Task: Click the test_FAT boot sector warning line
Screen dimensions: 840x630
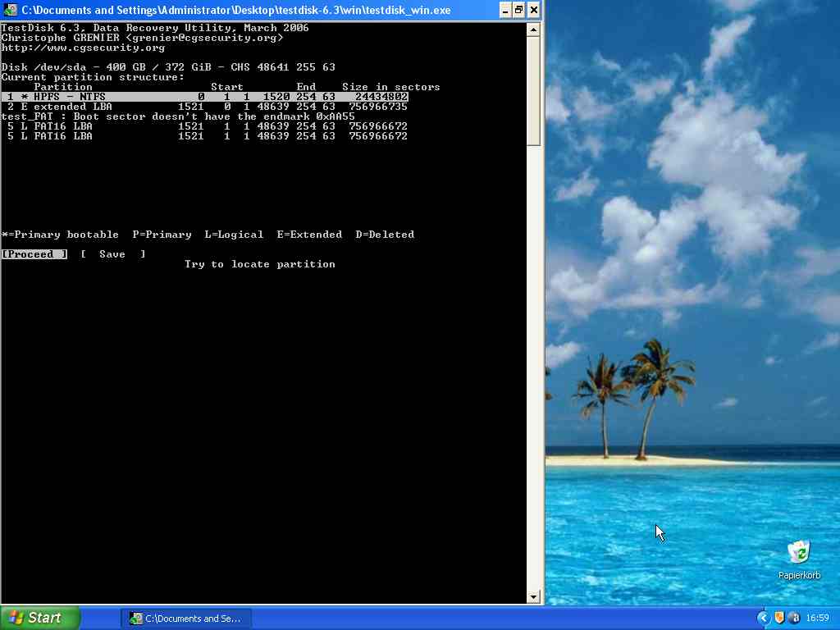Action: [x=178, y=116]
